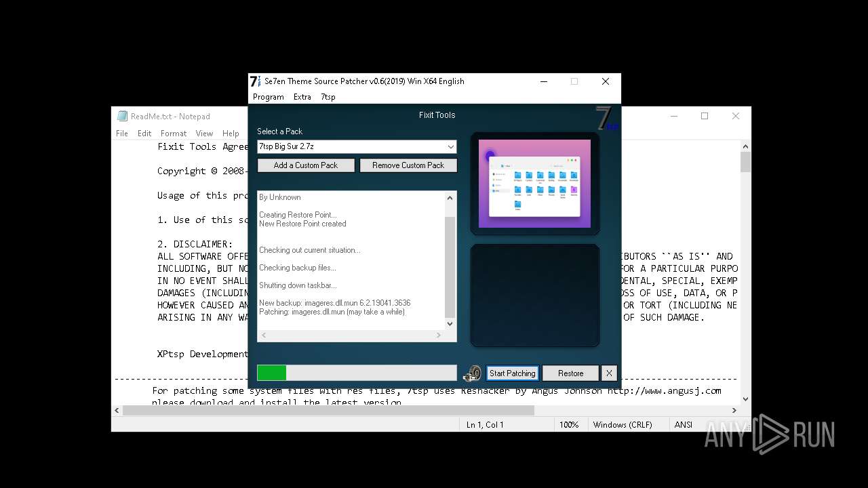The height and width of the screenshot is (488, 868).
Task: Click the Notepad scroll left arrow
Action: coord(117,411)
